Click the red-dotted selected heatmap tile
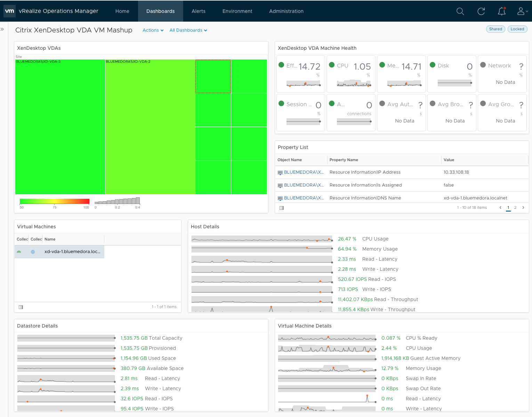 213,76
